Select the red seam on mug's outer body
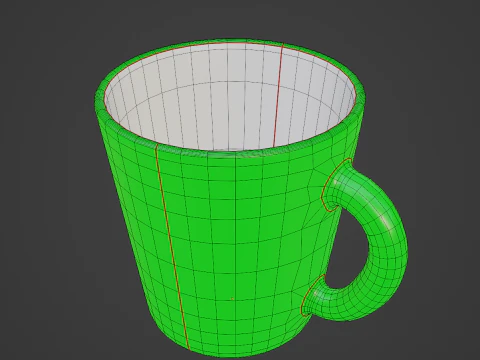 pos(172,247)
